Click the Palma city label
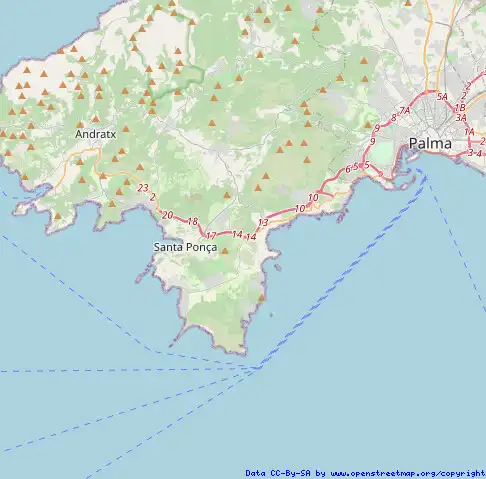Image resolution: width=486 pixels, height=479 pixels. (430, 144)
